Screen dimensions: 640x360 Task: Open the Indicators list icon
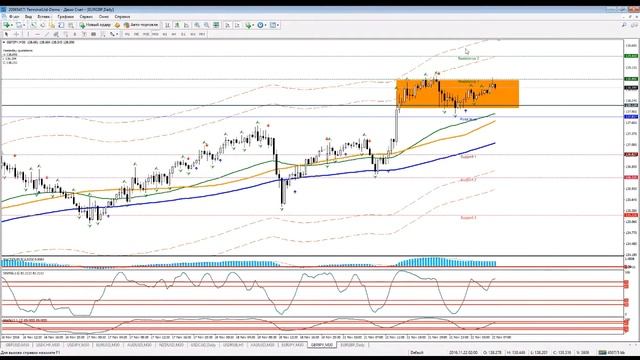click(248, 25)
